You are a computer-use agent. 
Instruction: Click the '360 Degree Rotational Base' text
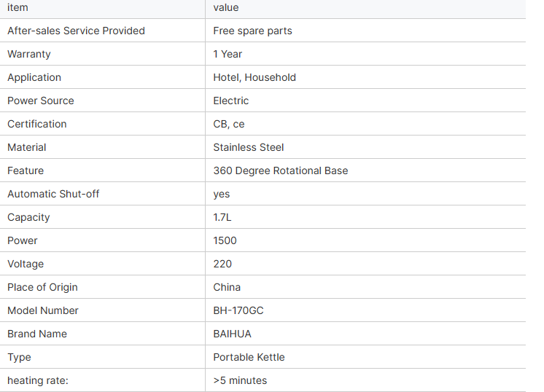click(x=280, y=170)
